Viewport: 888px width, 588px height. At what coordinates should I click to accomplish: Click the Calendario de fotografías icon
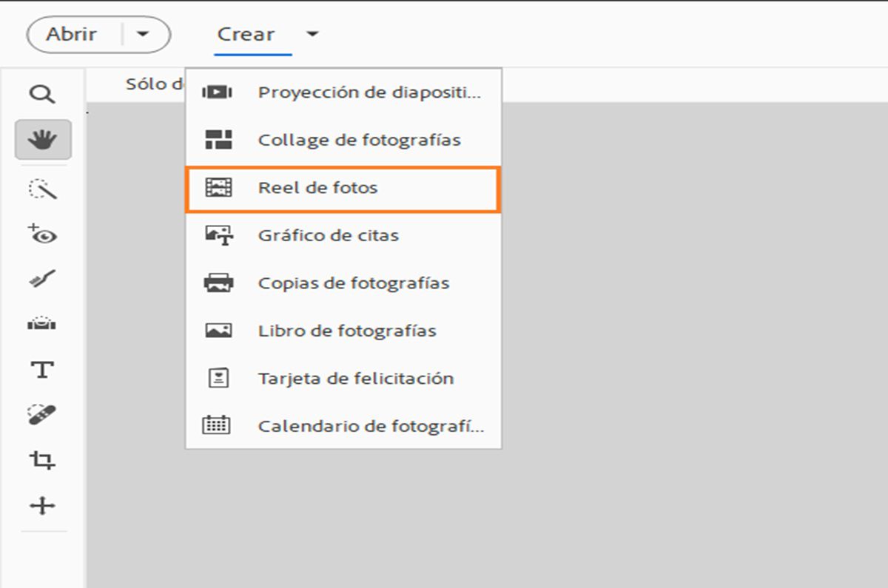pyautogui.click(x=217, y=425)
